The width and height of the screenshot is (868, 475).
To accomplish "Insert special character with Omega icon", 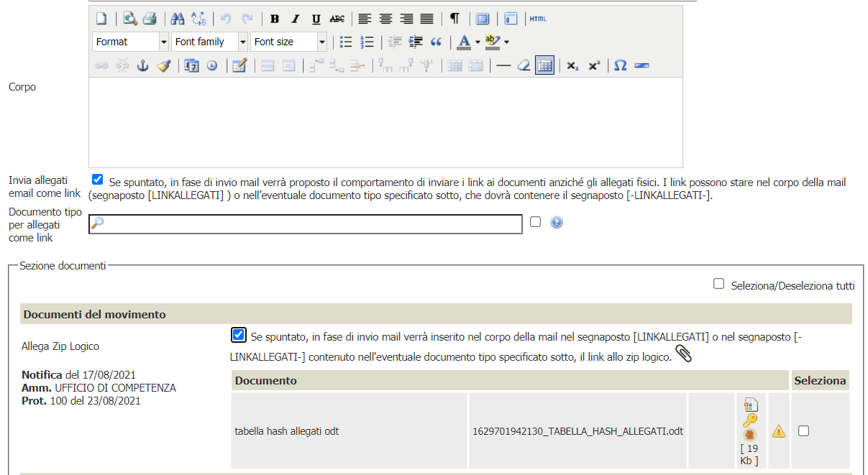I will tap(620, 65).
